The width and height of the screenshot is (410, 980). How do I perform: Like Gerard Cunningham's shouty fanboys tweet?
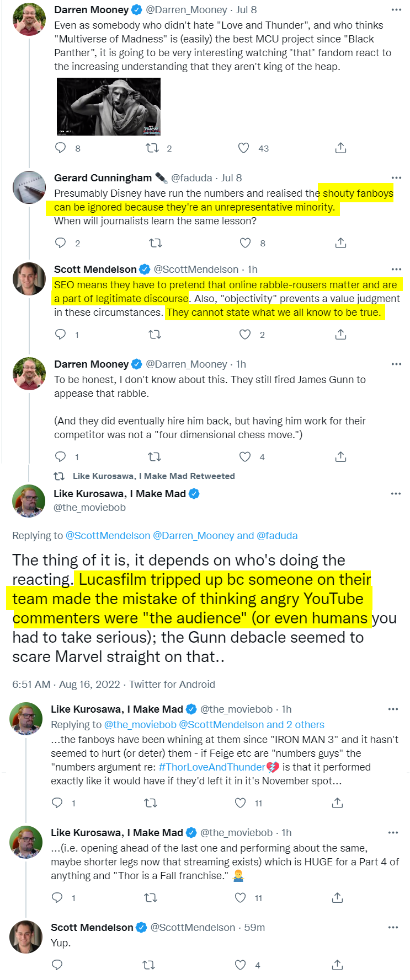245,243
